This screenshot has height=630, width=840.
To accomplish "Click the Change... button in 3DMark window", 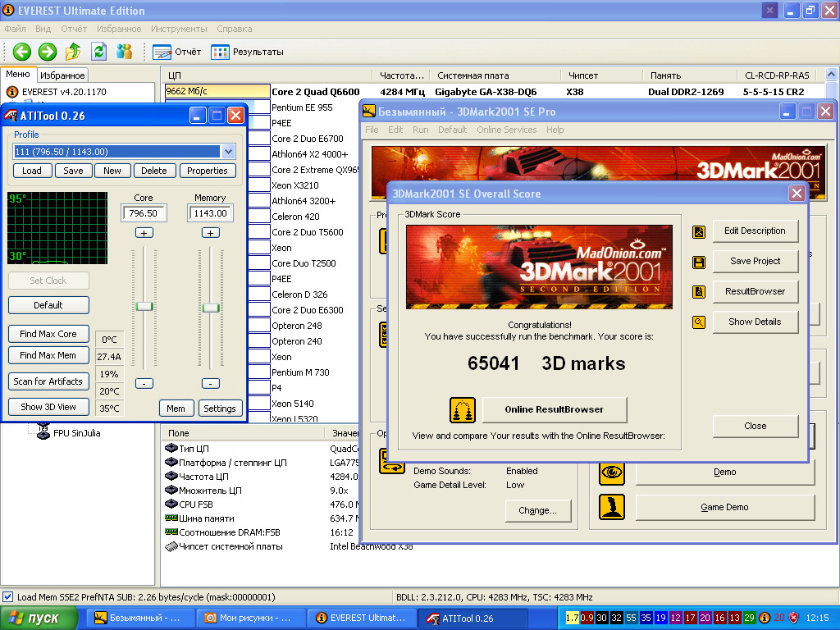I will pos(538,510).
